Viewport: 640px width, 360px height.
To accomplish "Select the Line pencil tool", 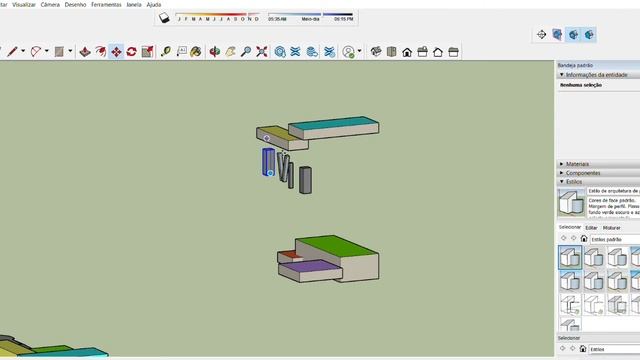I will [12, 51].
